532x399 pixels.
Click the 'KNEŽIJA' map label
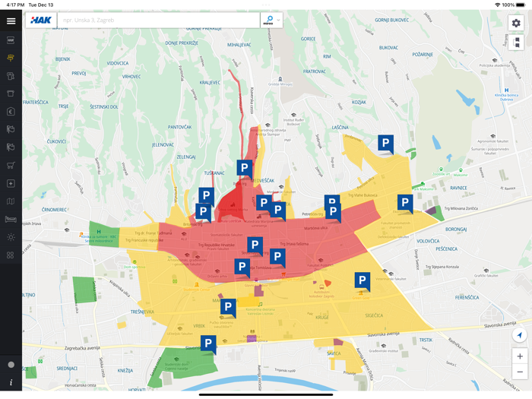click(x=125, y=371)
